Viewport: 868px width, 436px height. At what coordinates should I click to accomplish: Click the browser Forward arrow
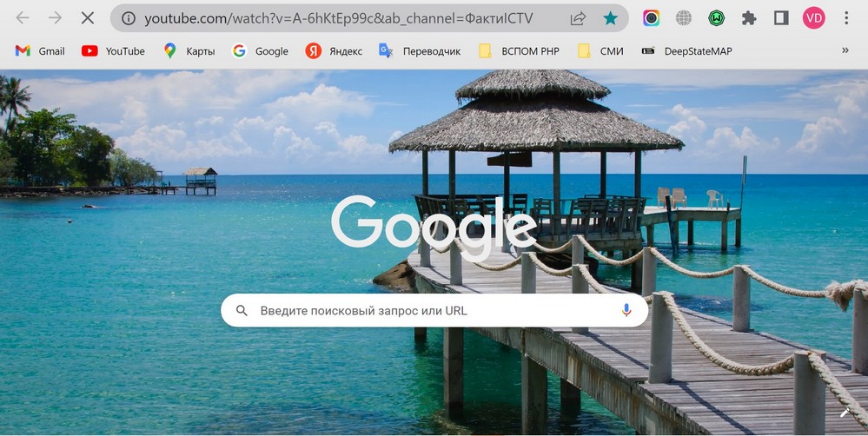pos(55,18)
